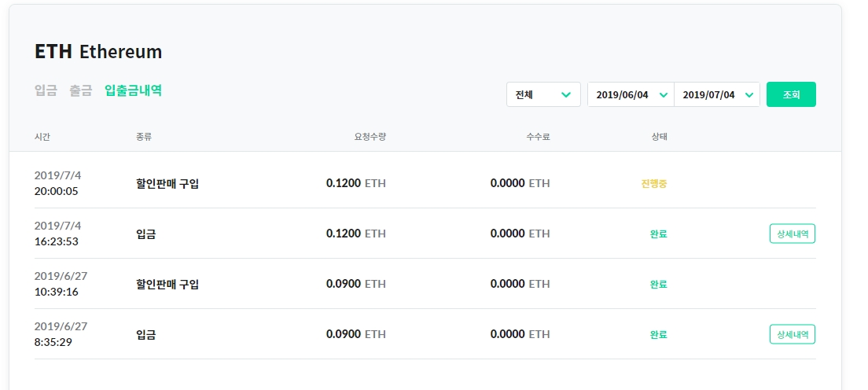Select 할인판매 구입 entry from 10:39:16

pos(167,284)
